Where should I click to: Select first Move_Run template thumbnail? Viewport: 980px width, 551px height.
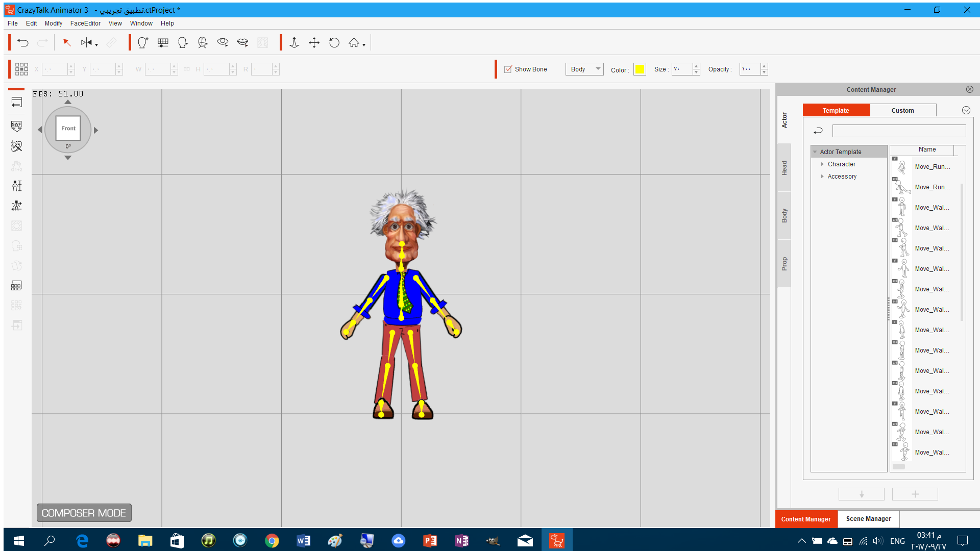click(x=901, y=167)
